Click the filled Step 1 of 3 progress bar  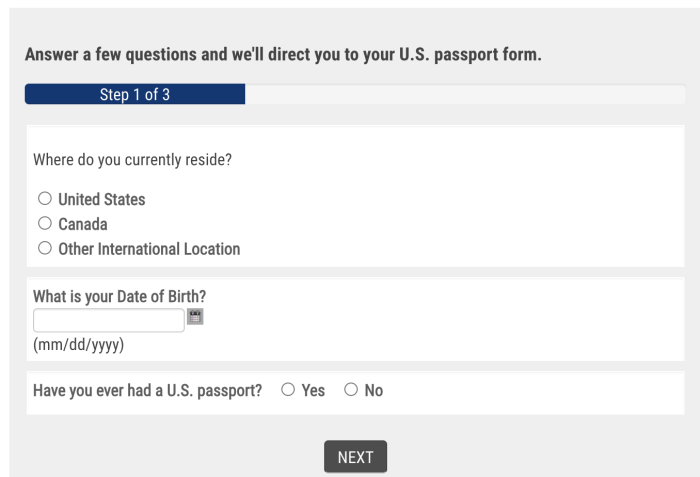point(135,95)
